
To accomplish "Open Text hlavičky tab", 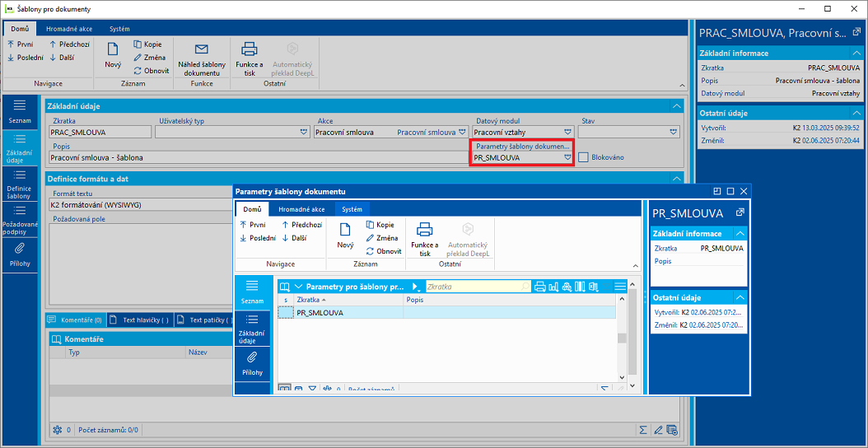I will pos(139,320).
